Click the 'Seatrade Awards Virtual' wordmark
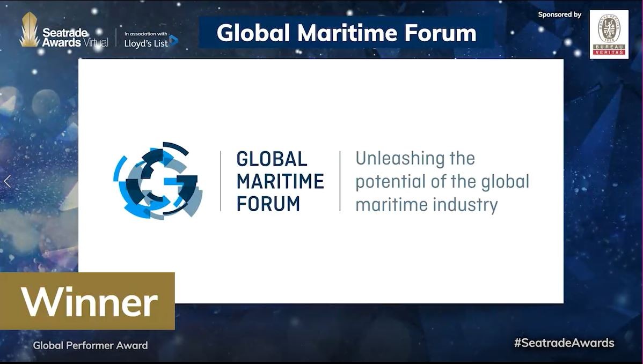The width and height of the screenshot is (643, 364). pos(76,38)
